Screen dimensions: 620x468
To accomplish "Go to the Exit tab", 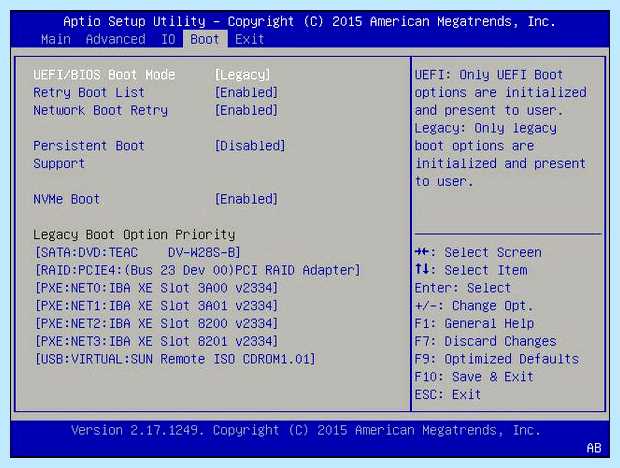I will [x=250, y=40].
